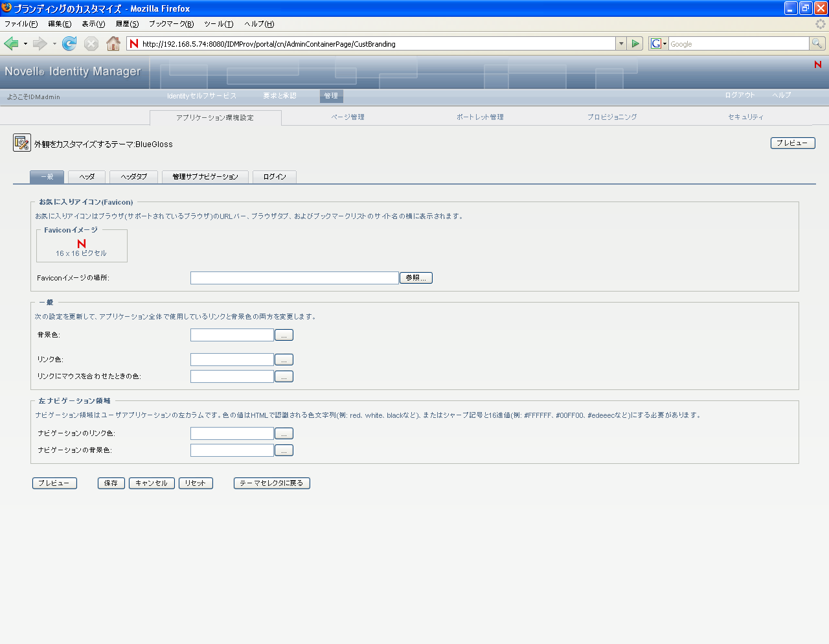Focus the リンクにマウスを合わせたときの色 field
Viewport: 829px width, 644px height.
[x=232, y=376]
